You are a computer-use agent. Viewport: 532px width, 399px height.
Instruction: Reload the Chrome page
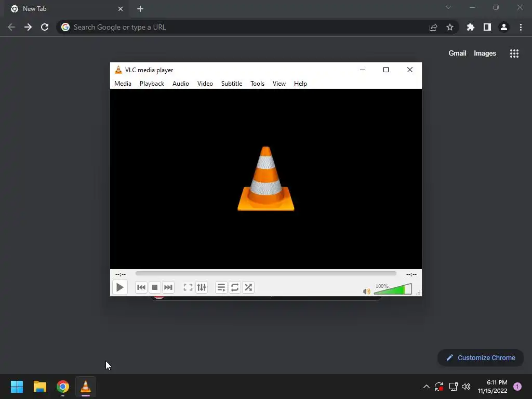pyautogui.click(x=45, y=27)
